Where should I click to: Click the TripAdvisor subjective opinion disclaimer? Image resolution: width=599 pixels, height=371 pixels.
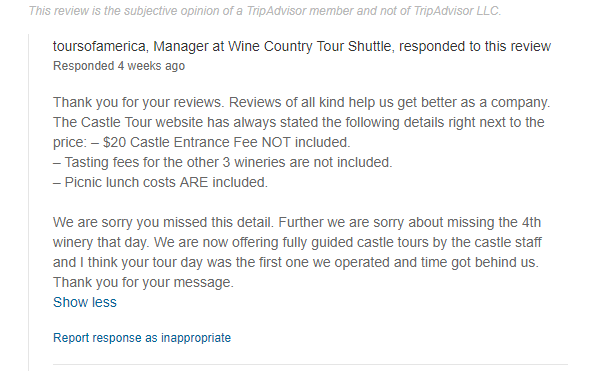tap(265, 11)
